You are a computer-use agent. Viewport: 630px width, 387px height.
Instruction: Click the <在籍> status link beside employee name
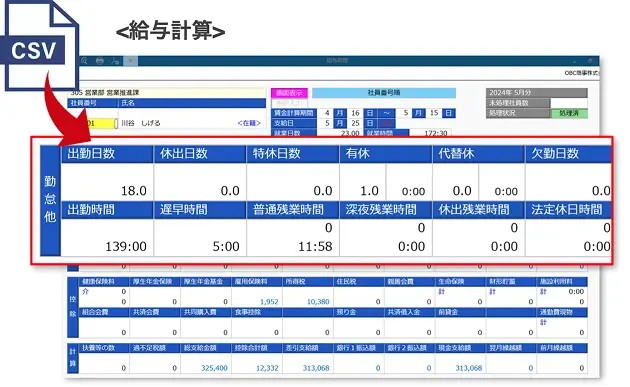tap(249, 123)
